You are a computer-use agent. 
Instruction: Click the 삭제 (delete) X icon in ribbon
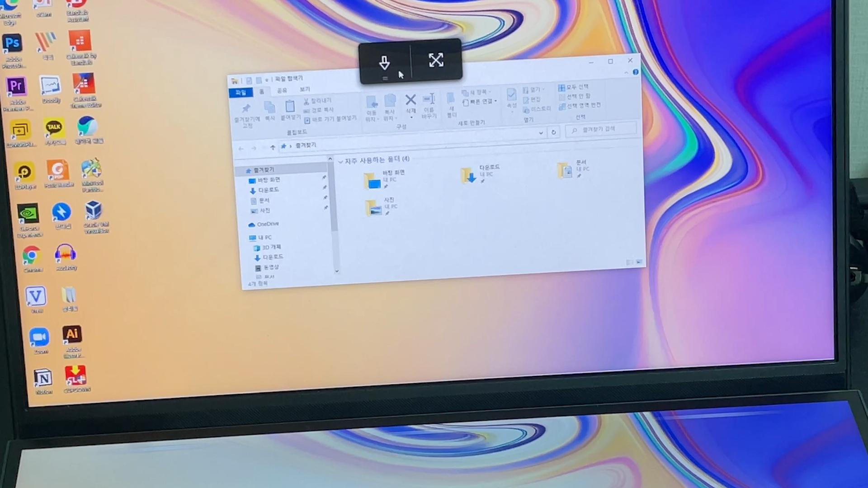pyautogui.click(x=410, y=100)
